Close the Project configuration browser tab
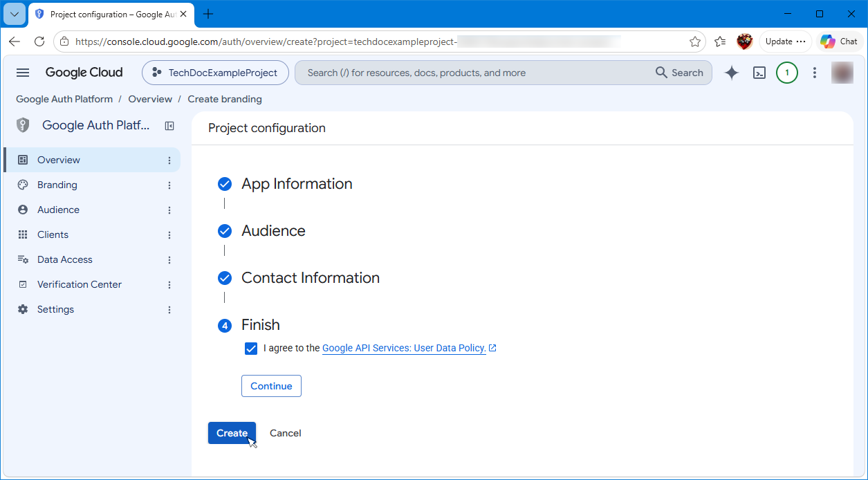 coord(184,14)
